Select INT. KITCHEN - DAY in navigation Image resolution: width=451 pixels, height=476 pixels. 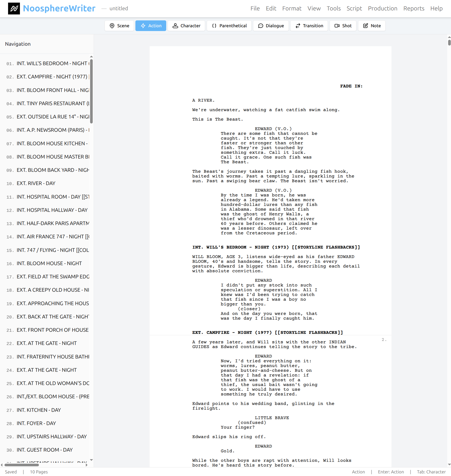pos(38,410)
